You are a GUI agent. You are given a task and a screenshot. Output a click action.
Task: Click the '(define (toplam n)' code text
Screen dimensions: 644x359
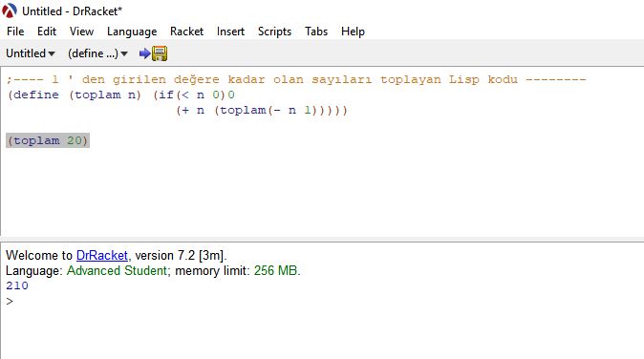[75, 95]
